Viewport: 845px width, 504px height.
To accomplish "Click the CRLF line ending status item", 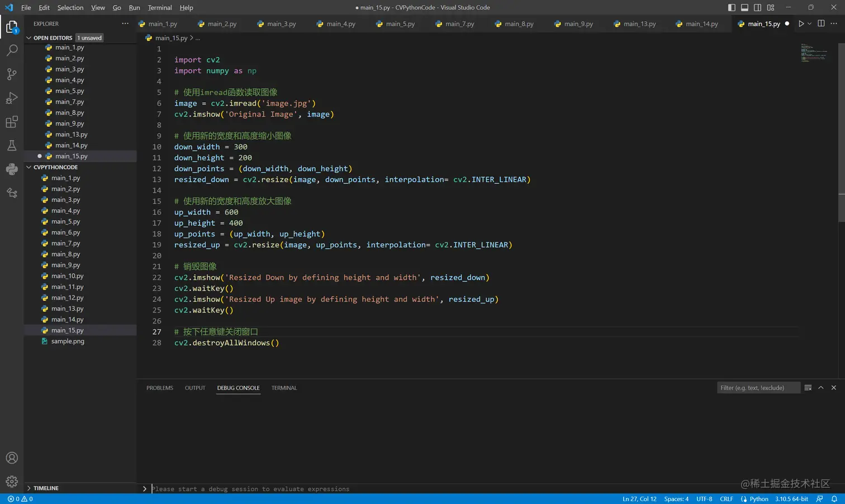I will click(726, 499).
